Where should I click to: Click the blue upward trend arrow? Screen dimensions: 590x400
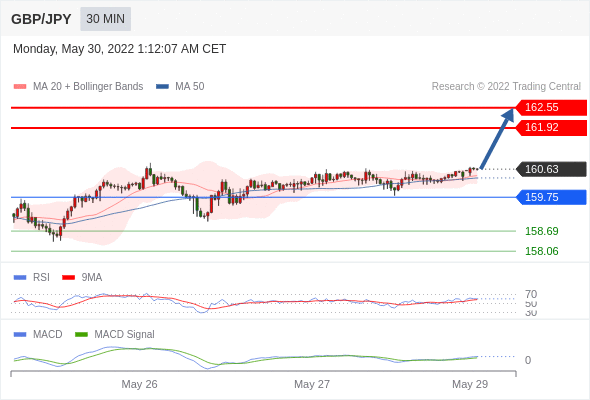click(x=497, y=138)
